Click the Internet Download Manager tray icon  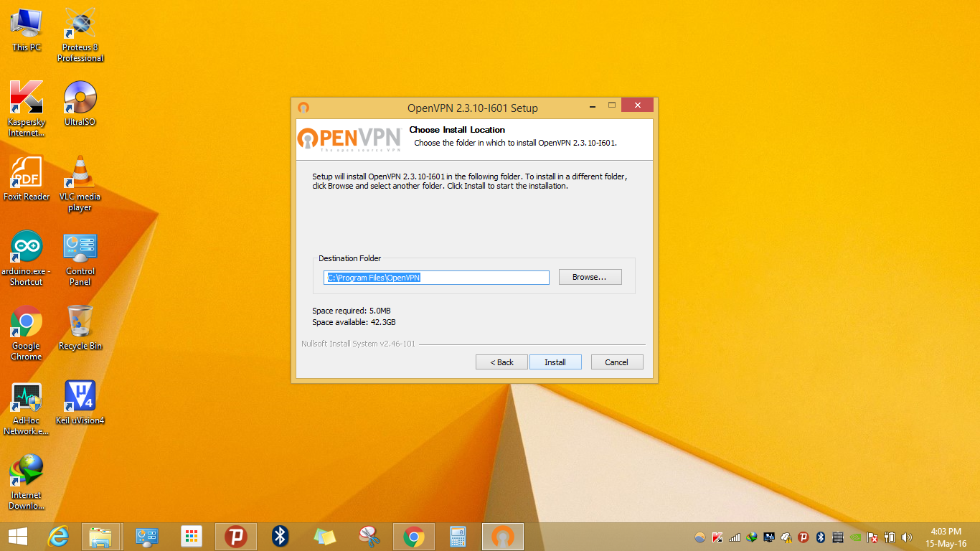(x=752, y=537)
